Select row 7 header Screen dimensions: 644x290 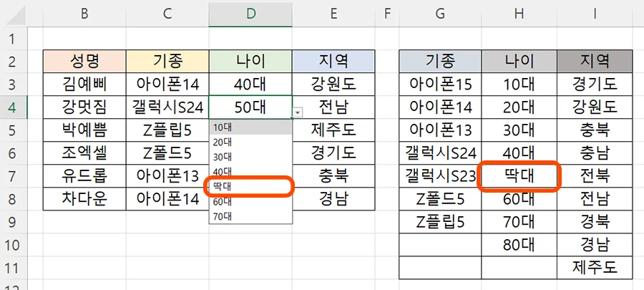click(x=14, y=176)
